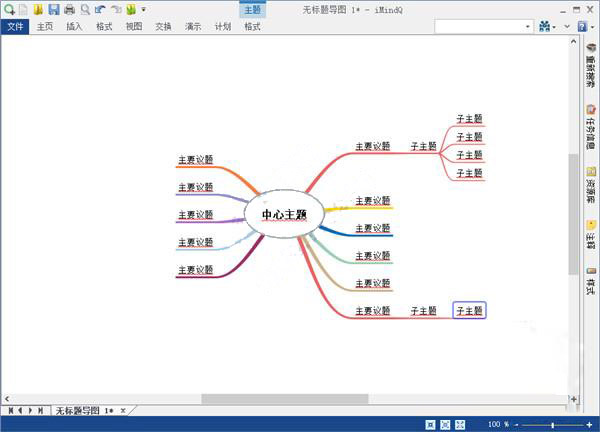Image resolution: width=600 pixels, height=432 pixels.
Task: Open the search box dropdown arrow
Action: (x=528, y=26)
